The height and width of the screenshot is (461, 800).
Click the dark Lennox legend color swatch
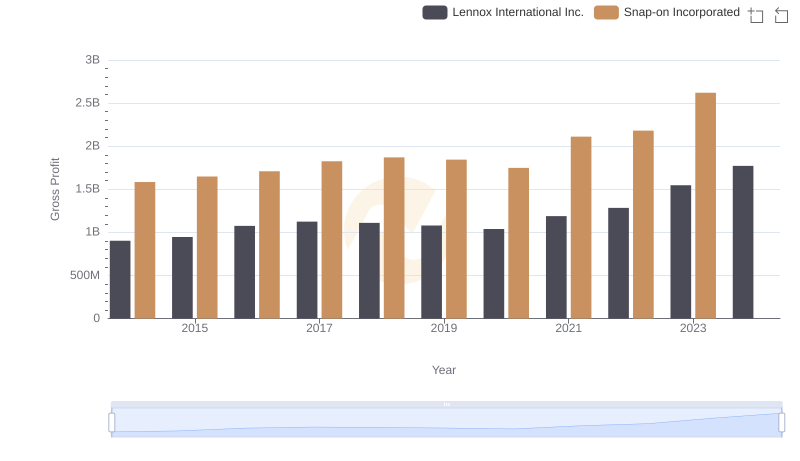pyautogui.click(x=435, y=12)
